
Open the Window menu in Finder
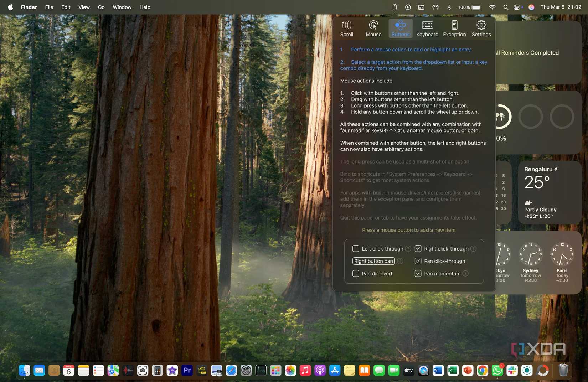coord(122,7)
